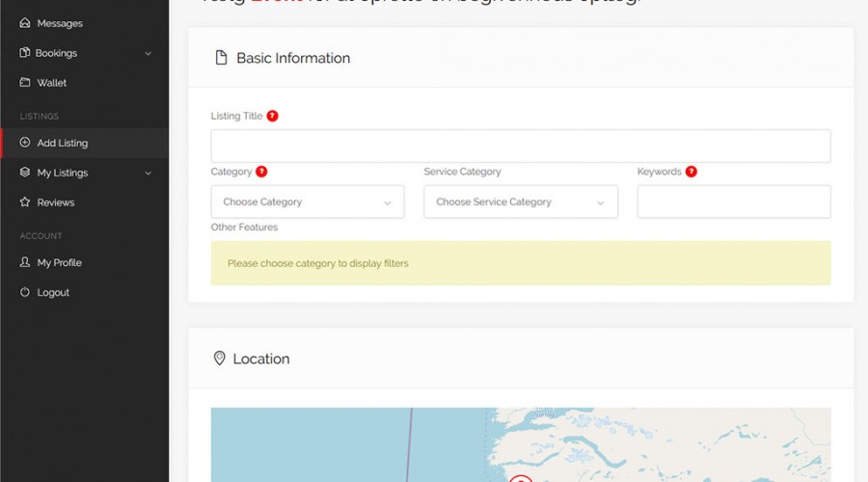Click the Bookings icon in sidebar
Viewport: 868px width, 482px height.
[24, 53]
